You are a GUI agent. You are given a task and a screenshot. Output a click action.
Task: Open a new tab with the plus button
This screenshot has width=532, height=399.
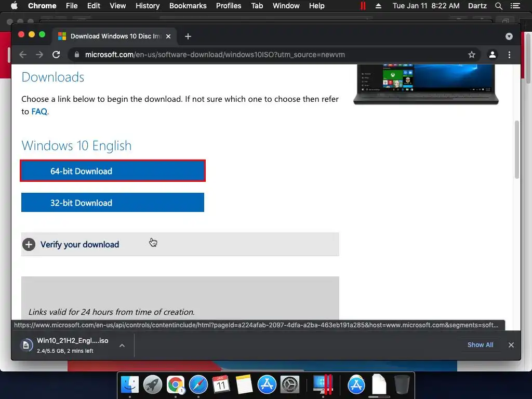(188, 36)
